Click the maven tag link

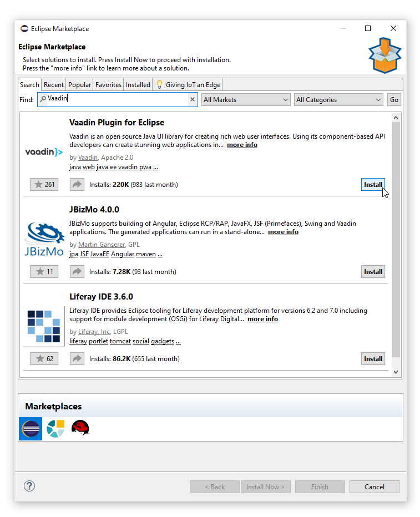pos(146,254)
